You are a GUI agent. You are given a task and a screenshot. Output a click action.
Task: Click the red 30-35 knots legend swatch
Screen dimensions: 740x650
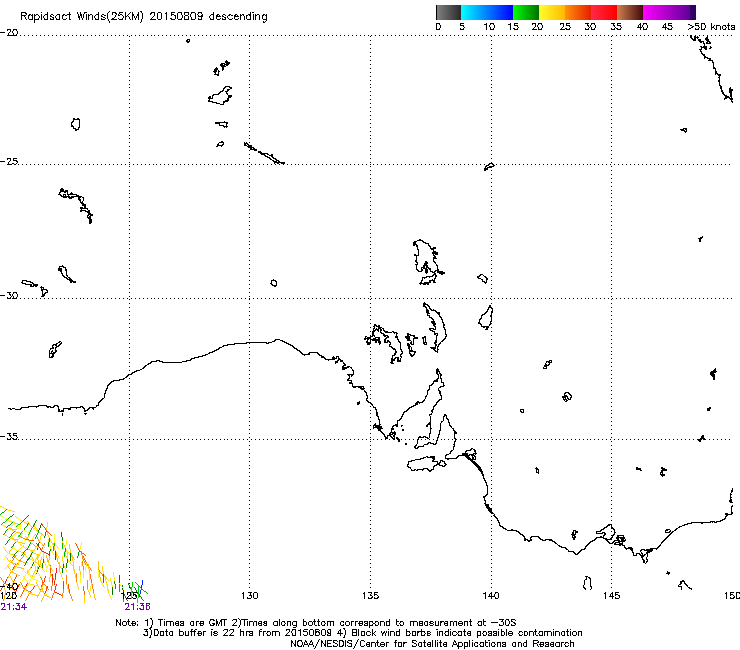[604, 12]
